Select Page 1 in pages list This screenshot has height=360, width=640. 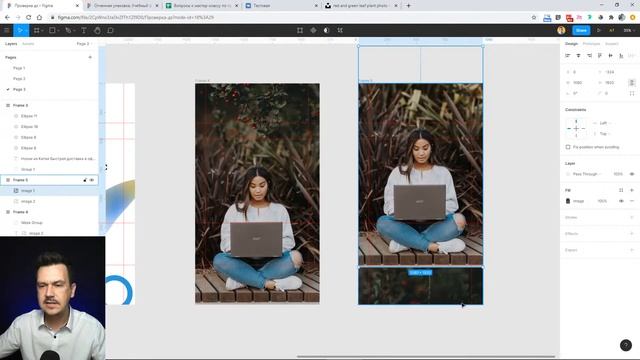point(19,68)
